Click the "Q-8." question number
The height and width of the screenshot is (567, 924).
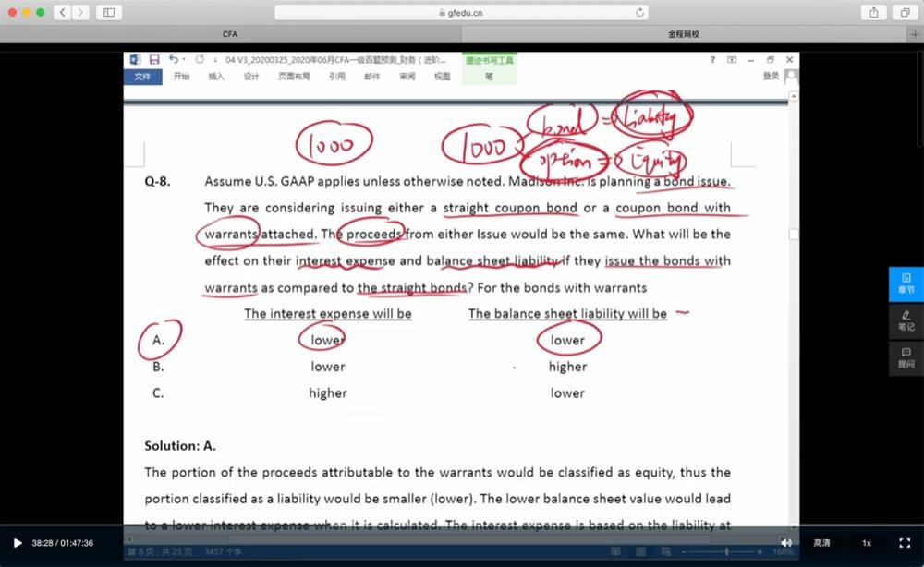click(157, 181)
